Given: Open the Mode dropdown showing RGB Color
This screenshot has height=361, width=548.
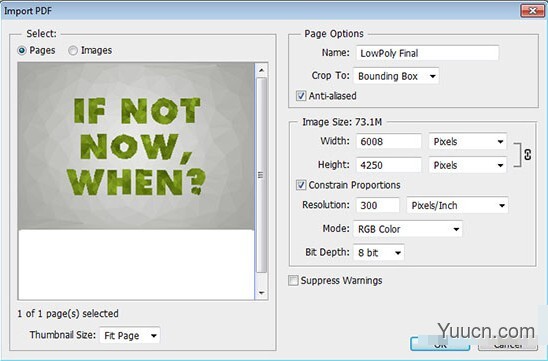Looking at the screenshot, I should (408, 229).
